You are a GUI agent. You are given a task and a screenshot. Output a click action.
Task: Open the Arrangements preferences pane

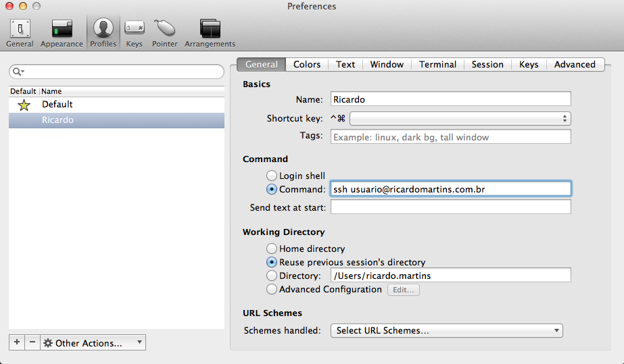point(210,33)
